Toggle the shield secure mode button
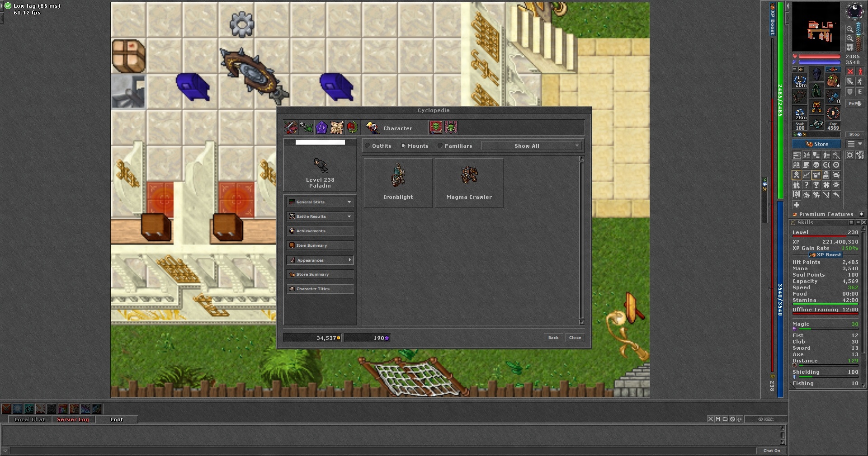 850,92
